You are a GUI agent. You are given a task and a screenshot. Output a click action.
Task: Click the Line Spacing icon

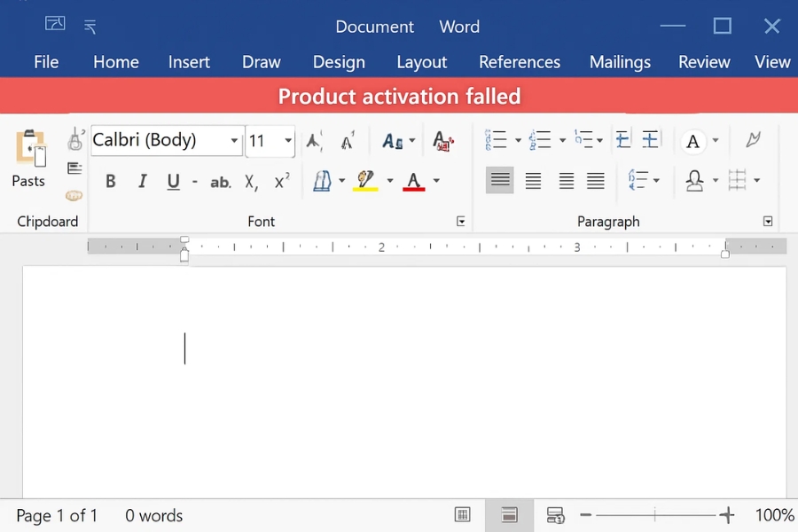click(x=638, y=180)
